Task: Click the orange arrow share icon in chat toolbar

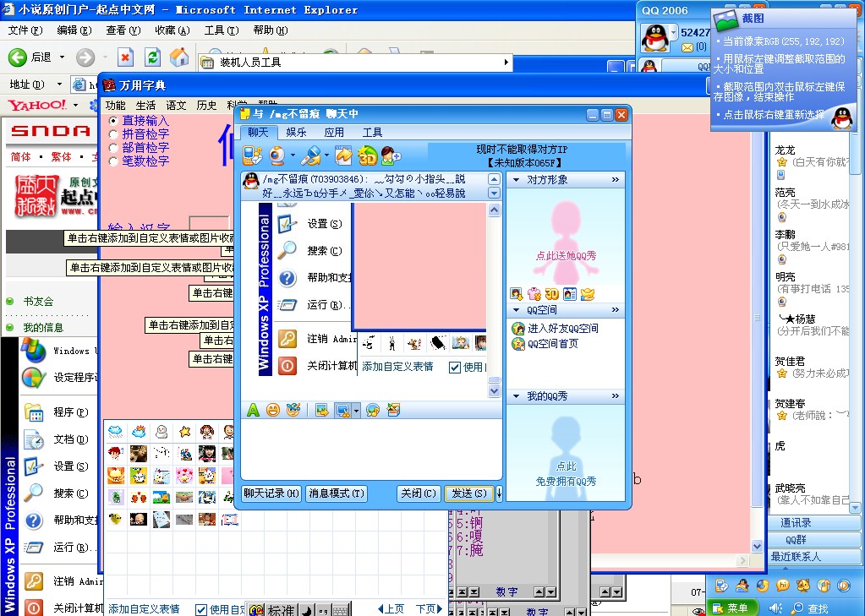Action: (343, 156)
